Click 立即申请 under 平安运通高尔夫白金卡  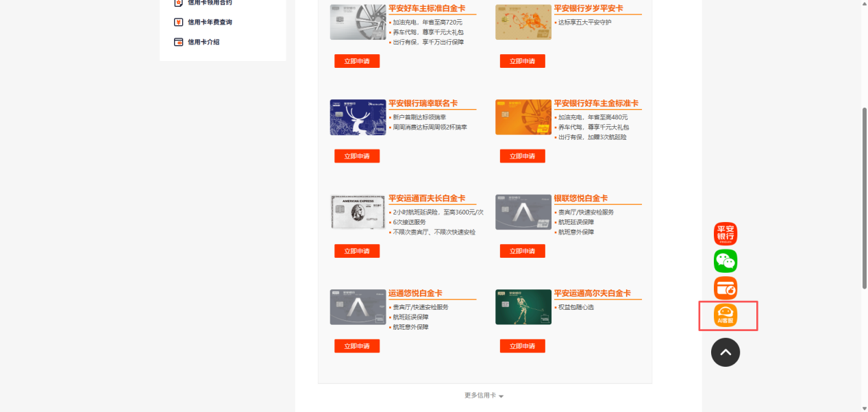coord(522,346)
